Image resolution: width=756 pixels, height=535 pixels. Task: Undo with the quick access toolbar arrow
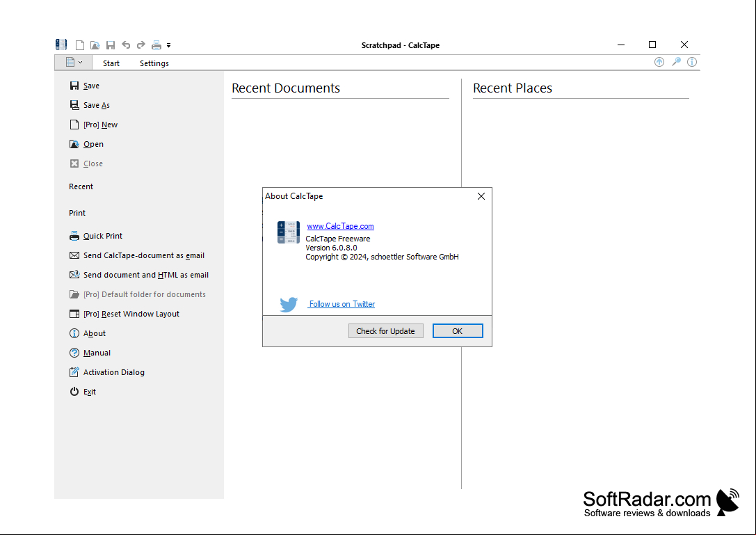[x=126, y=45]
